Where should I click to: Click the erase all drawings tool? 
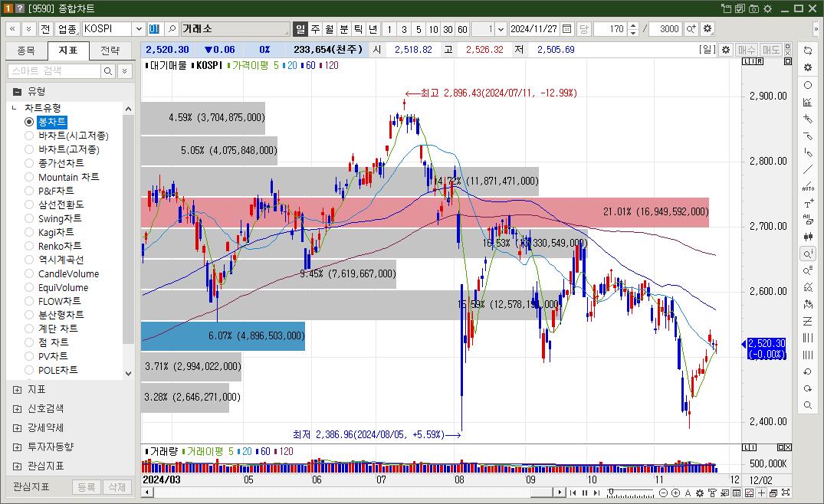[x=808, y=220]
